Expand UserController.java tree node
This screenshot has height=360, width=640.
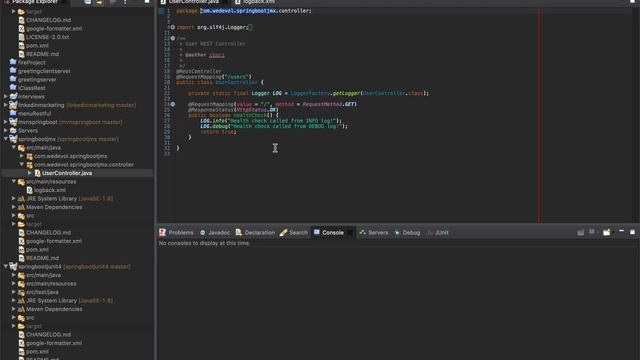pyautogui.click(x=30, y=173)
